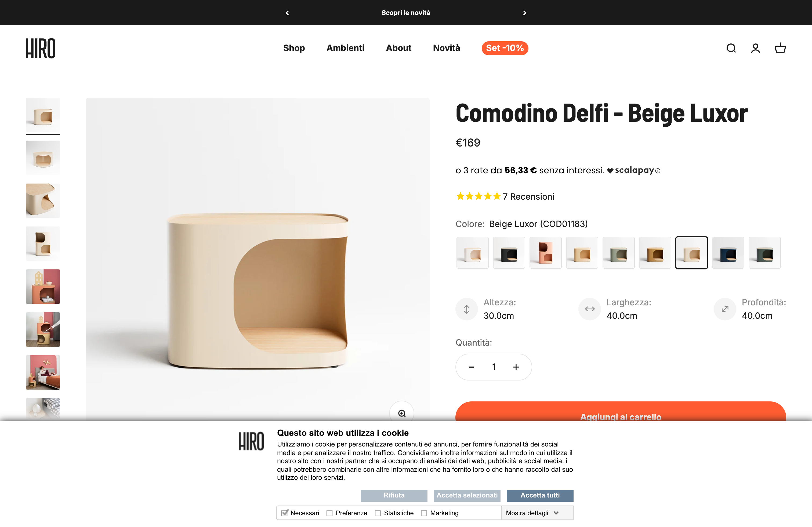Screen dimensions: 812x527
Task: Open the Shop menu
Action: pyautogui.click(x=294, y=48)
